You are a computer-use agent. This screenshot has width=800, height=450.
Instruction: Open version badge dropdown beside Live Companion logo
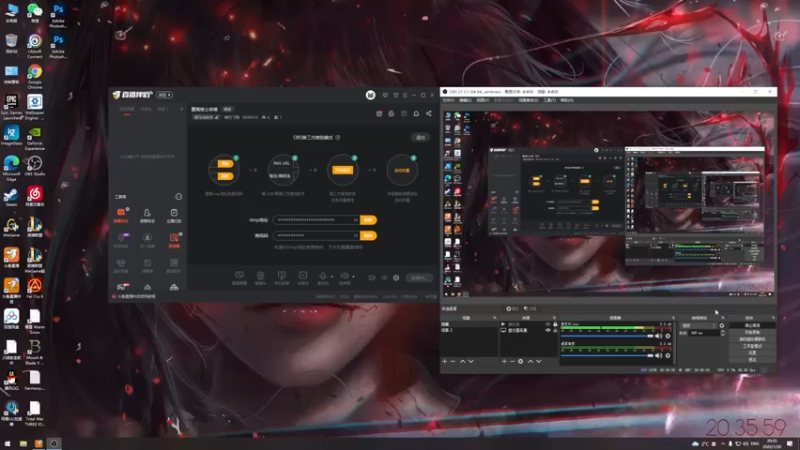pyautogui.click(x=164, y=95)
